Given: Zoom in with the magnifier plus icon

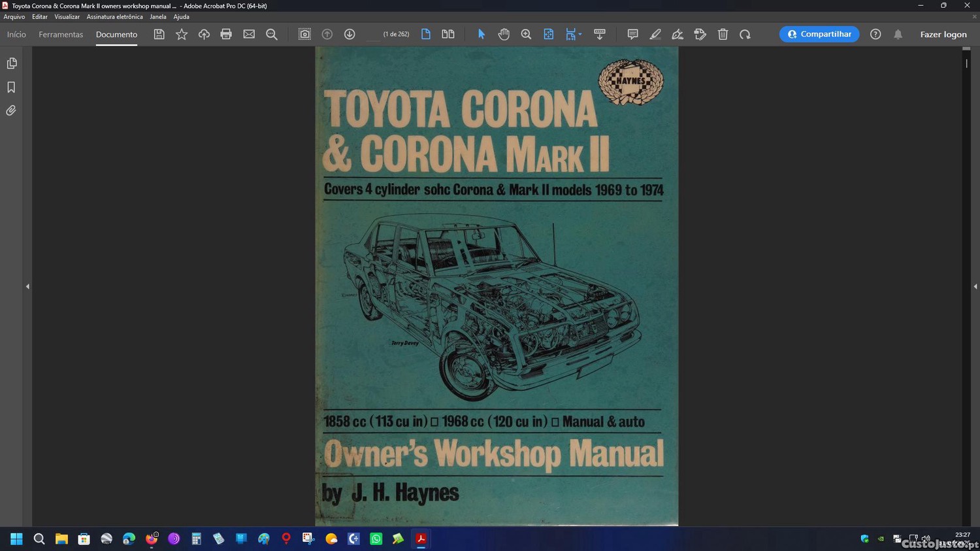Looking at the screenshot, I should click(x=526, y=34).
